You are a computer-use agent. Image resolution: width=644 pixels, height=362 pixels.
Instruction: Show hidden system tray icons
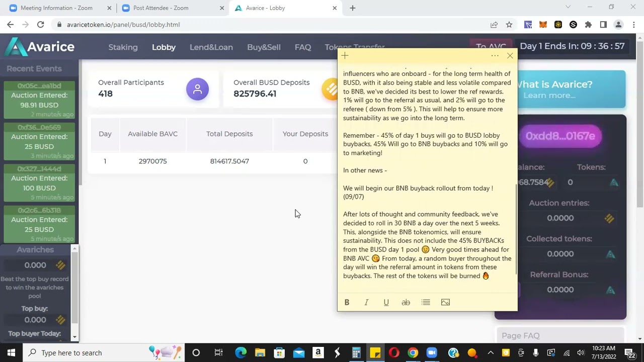(x=491, y=352)
